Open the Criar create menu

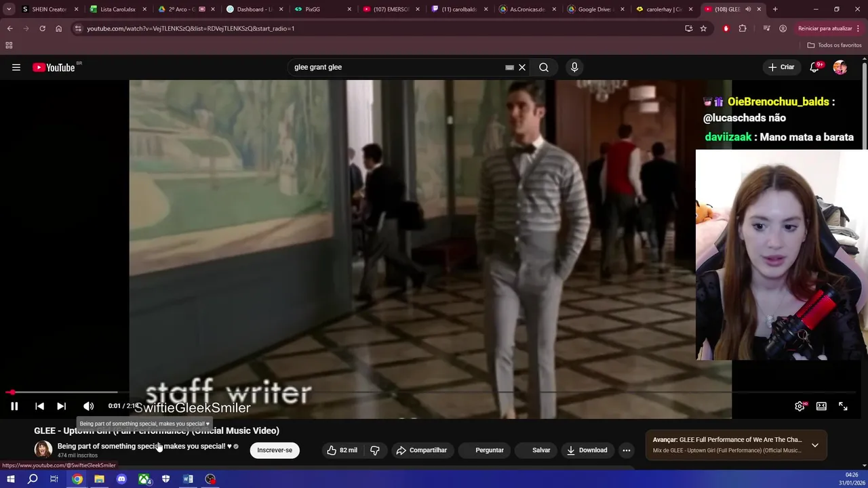point(781,67)
